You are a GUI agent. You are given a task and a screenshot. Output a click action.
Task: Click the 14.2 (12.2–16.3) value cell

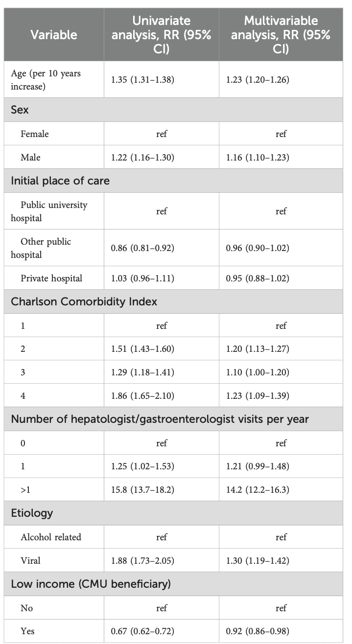258,489
